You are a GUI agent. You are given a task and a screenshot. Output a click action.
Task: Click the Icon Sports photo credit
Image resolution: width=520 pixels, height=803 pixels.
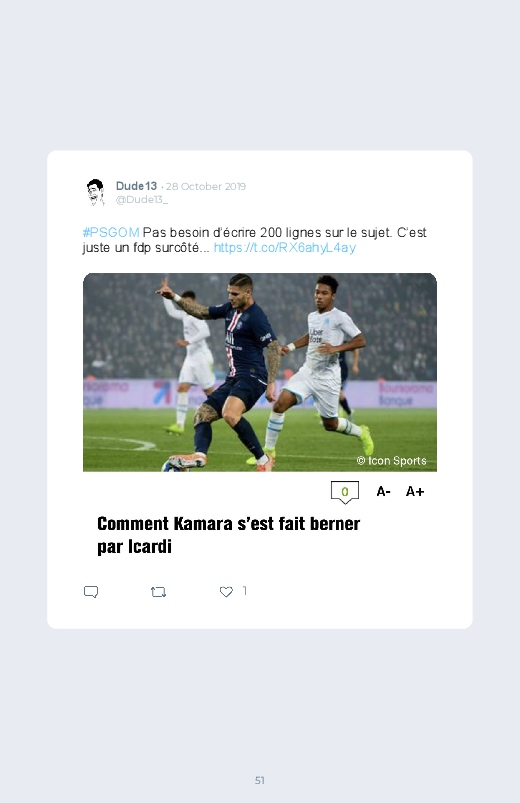pyautogui.click(x=391, y=461)
